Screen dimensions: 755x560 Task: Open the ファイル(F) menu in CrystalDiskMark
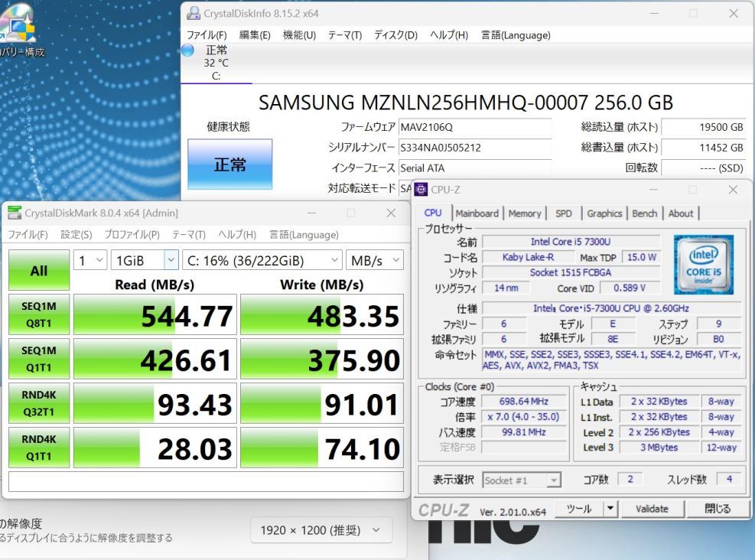coord(28,235)
